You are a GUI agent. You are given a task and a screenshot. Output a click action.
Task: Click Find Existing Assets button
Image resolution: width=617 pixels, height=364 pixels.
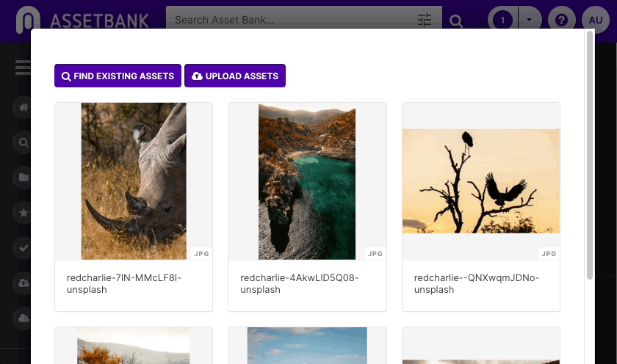click(118, 76)
